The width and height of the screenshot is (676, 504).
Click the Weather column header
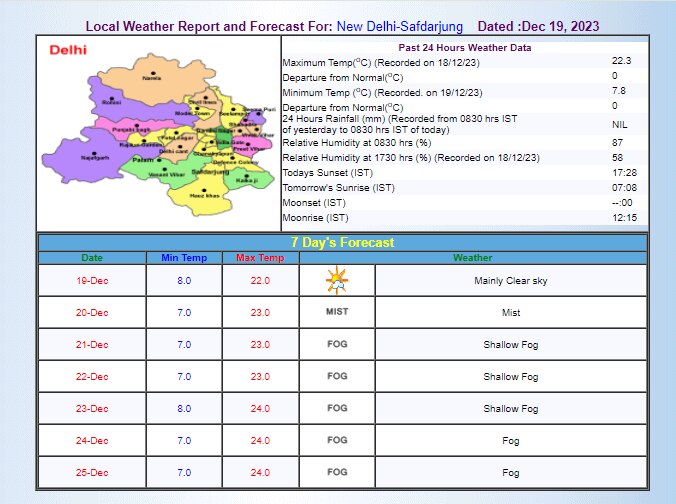tap(472, 258)
